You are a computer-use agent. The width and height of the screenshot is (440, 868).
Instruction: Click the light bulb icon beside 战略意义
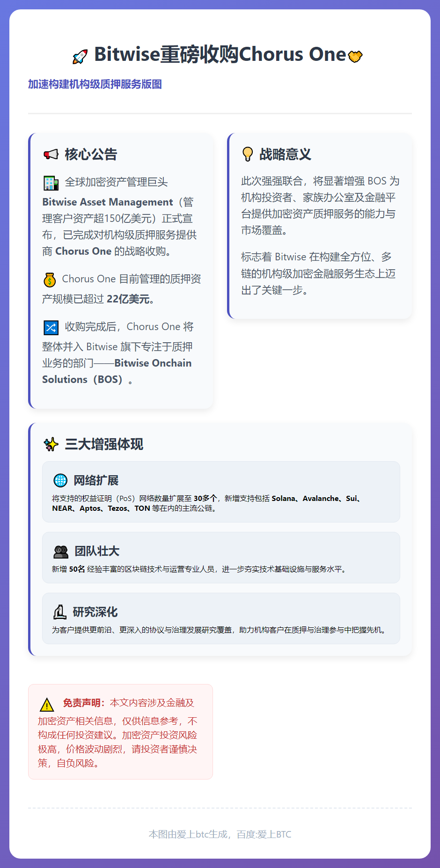(248, 154)
